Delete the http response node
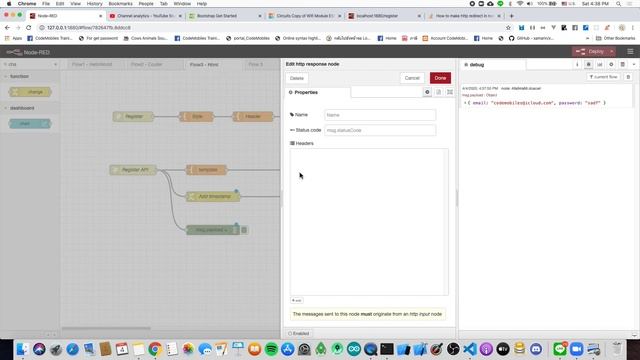This screenshot has height=360, width=640. pos(297,78)
